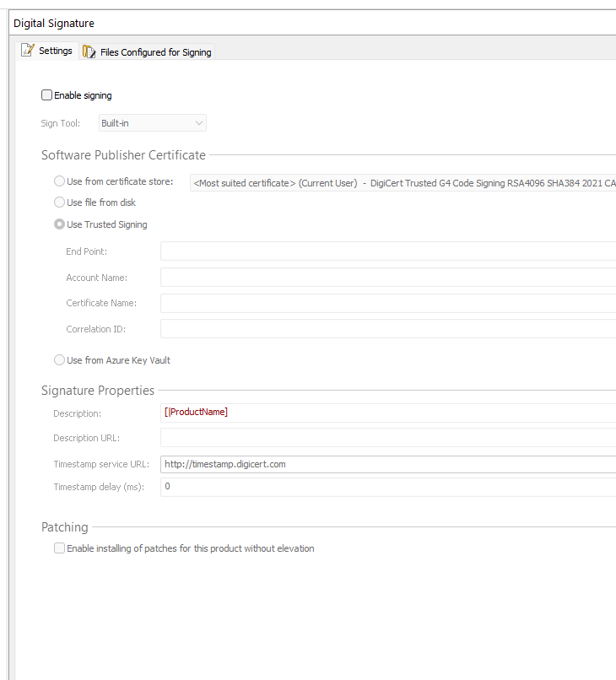Click the Description field with [|ProductName]
Viewport: 616px width, 680px height.
pyautogui.click(x=388, y=413)
